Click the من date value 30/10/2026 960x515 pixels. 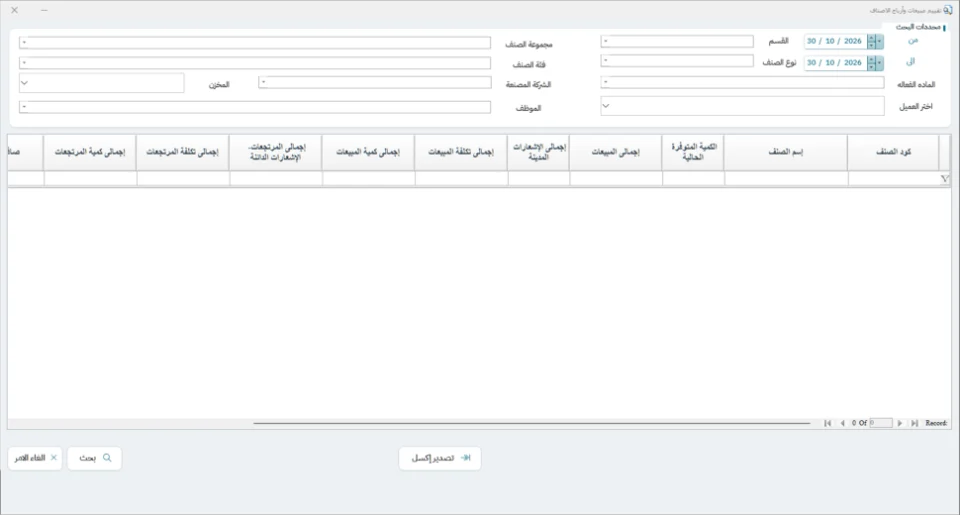coord(834,41)
